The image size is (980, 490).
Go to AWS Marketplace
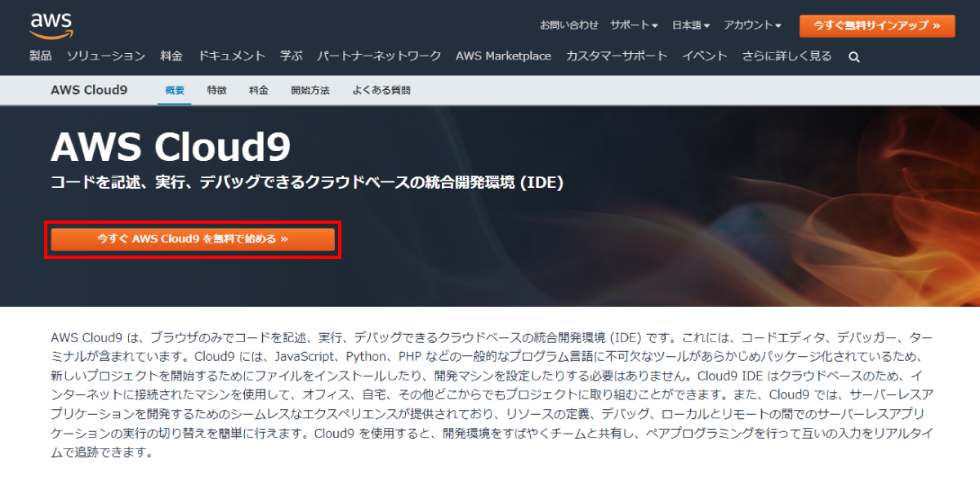(x=503, y=56)
